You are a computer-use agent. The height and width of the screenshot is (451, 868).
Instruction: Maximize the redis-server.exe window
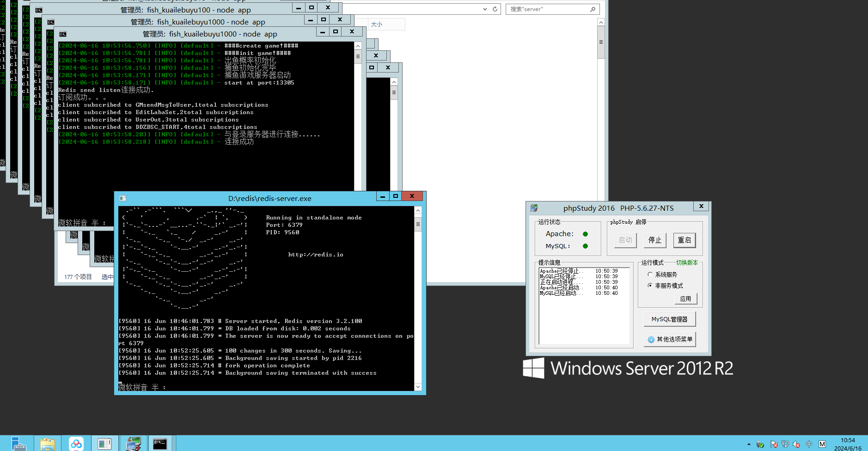[395, 196]
